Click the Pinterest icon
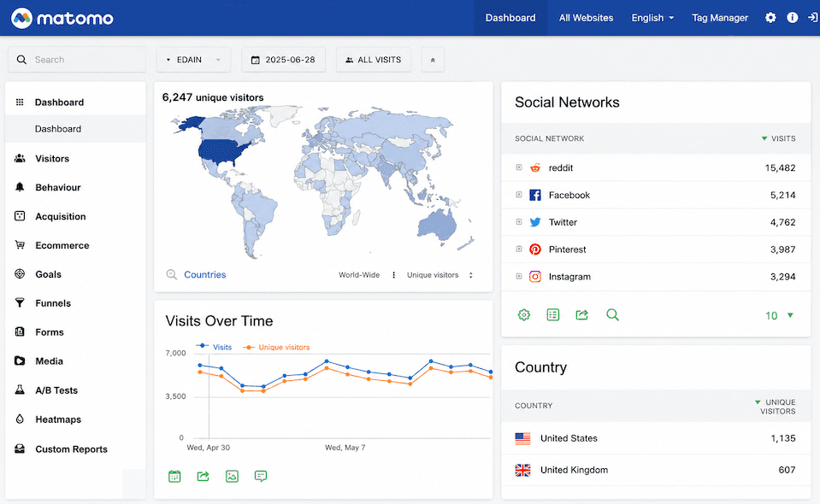 (535, 249)
